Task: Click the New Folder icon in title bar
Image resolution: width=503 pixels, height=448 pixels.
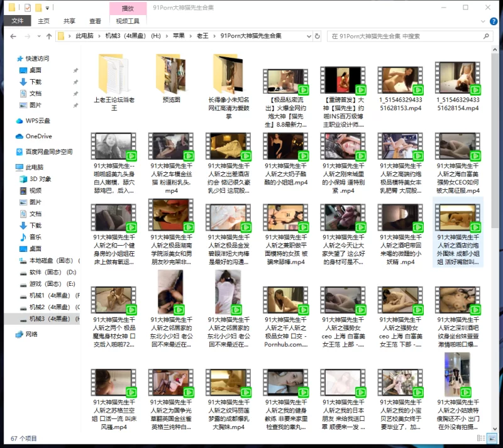Action: [38, 8]
